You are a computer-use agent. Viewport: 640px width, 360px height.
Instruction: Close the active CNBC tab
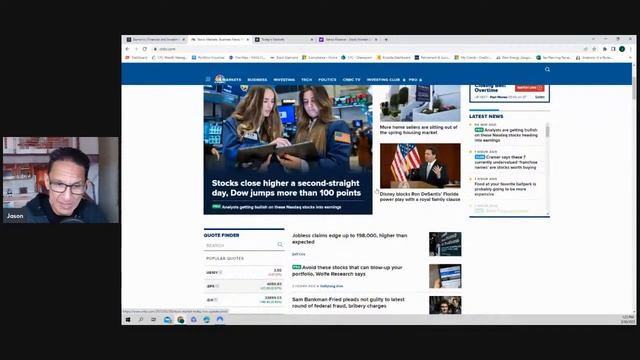coord(248,40)
